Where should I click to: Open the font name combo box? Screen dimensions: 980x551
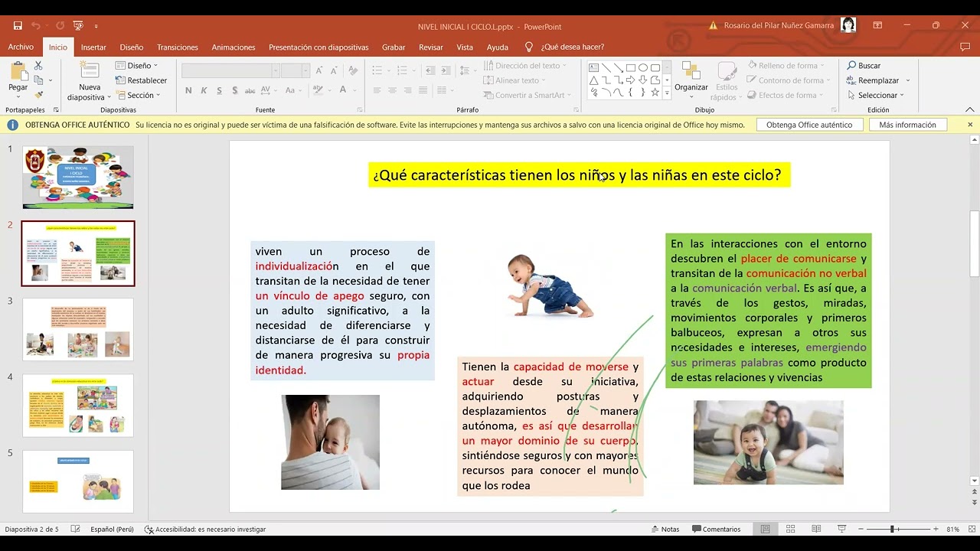click(230, 70)
